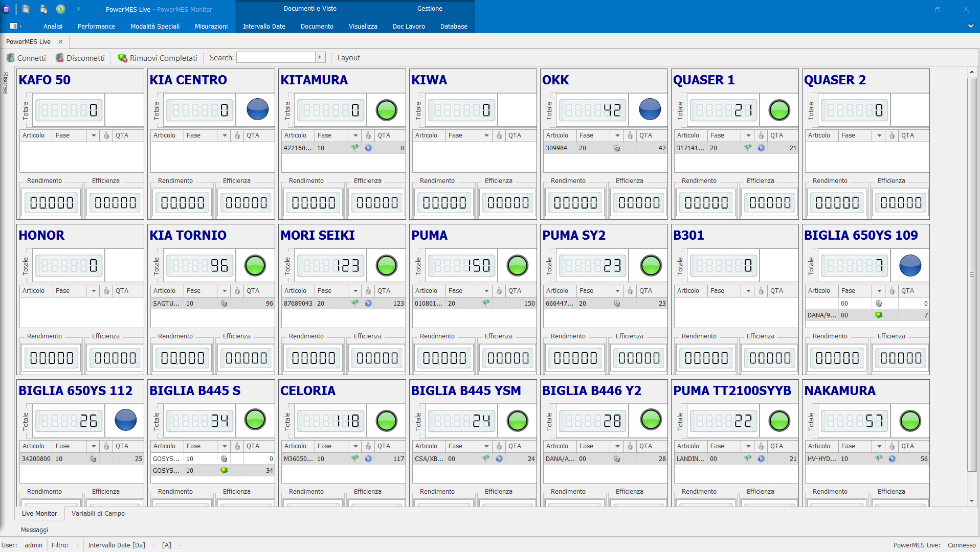980x552 pixels.
Task: Click the green Refresh icon in the title bar
Action: 61,9
